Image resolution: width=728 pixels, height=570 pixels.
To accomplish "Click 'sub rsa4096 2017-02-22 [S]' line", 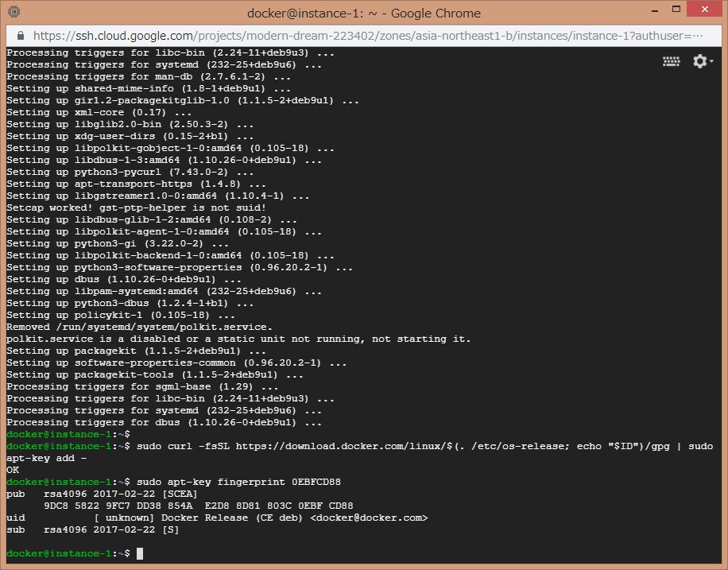I will click(93, 529).
